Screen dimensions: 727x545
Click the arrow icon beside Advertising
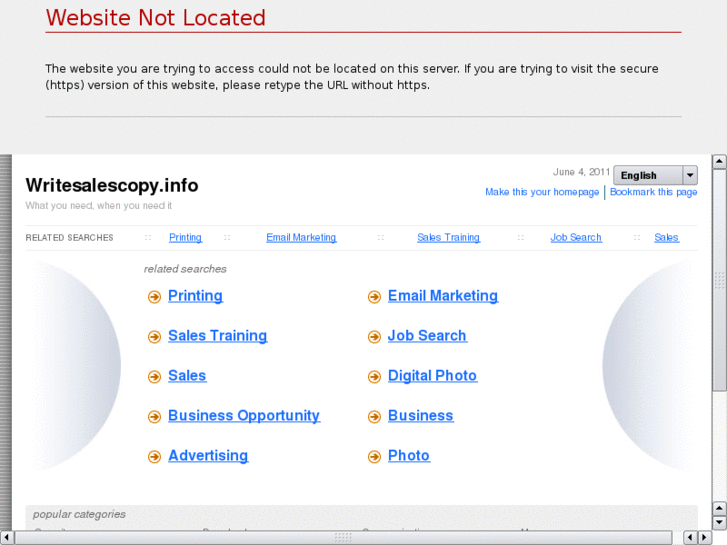[154, 456]
